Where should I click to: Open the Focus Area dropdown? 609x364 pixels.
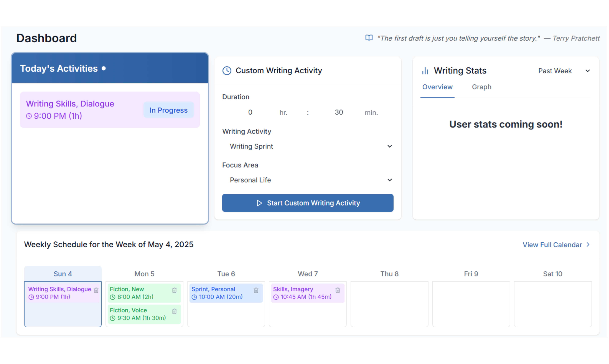click(x=308, y=180)
